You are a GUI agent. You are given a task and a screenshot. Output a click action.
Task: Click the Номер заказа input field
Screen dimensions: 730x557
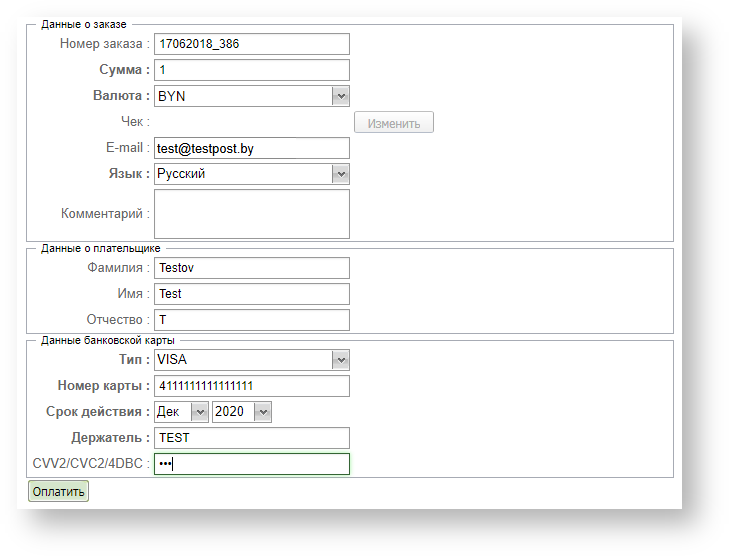pos(251,44)
